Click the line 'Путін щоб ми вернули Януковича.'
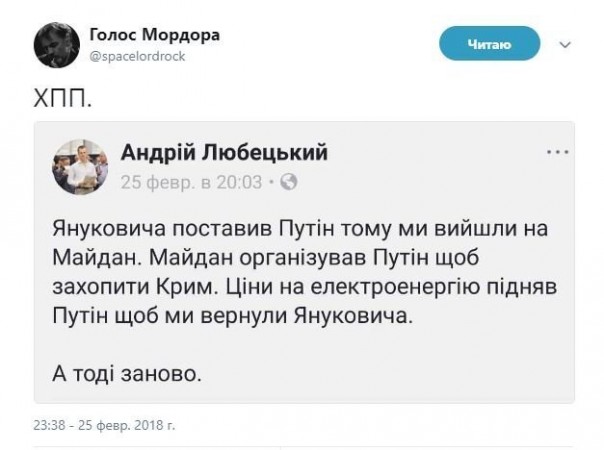The width and height of the screenshot is (604, 450). coord(231,313)
